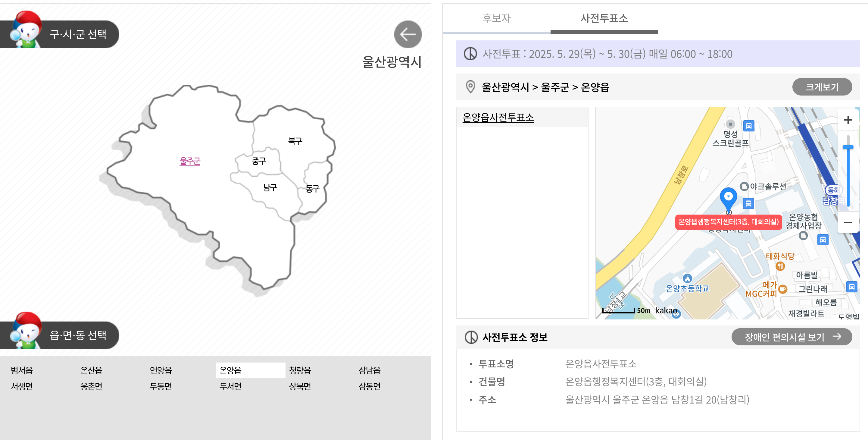Viewport: 868px width, 440px height.
Task: Choose 온산읍 from the town list
Action: (x=91, y=370)
